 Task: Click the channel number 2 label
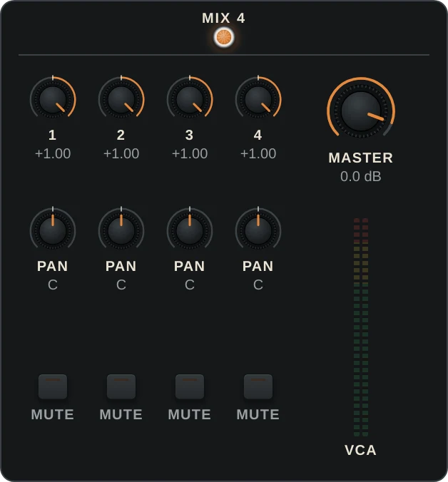[121, 135]
